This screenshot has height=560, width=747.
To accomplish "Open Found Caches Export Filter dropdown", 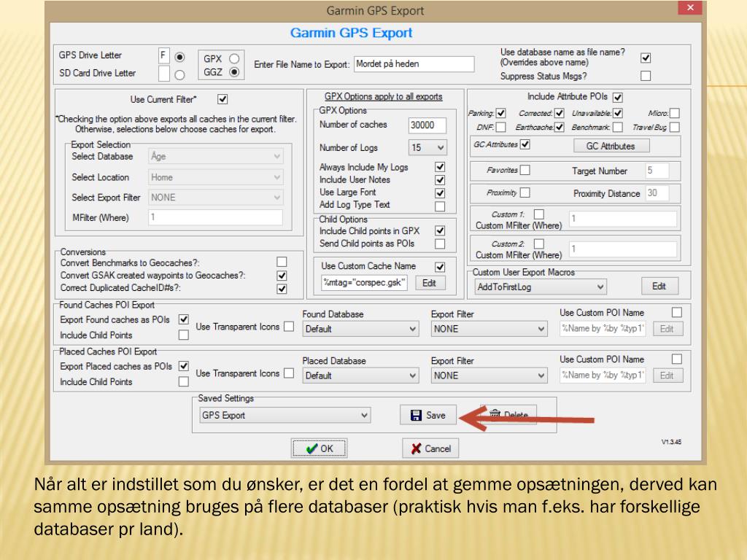I will coord(489,329).
